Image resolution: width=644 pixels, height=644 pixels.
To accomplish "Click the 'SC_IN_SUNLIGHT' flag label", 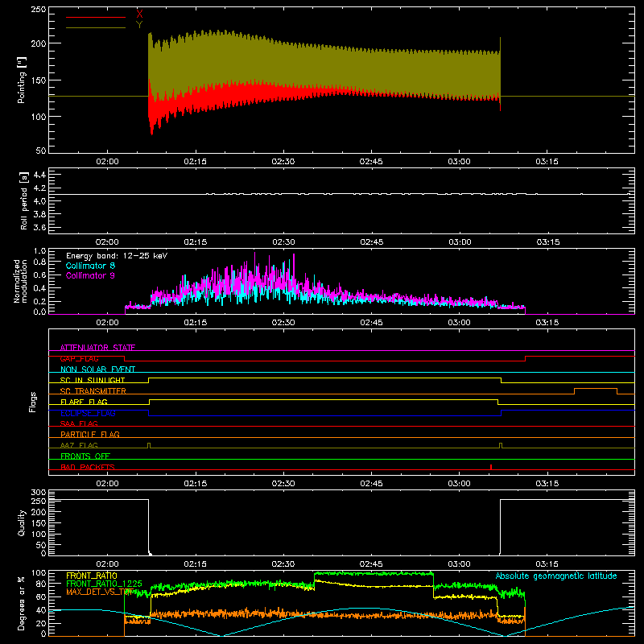I will click(x=93, y=380).
